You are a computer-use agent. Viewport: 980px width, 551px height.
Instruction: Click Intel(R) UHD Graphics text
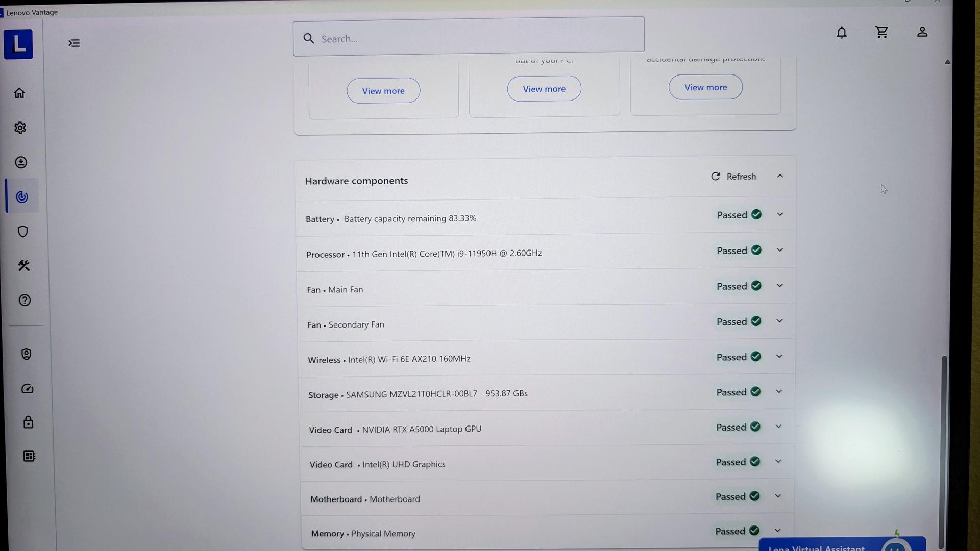[x=404, y=464]
